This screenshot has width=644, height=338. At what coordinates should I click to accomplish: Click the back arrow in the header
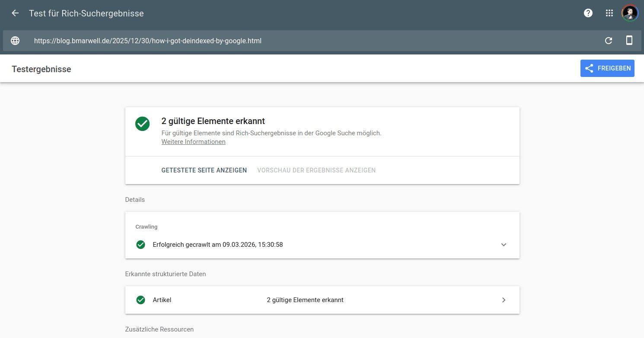click(x=15, y=13)
